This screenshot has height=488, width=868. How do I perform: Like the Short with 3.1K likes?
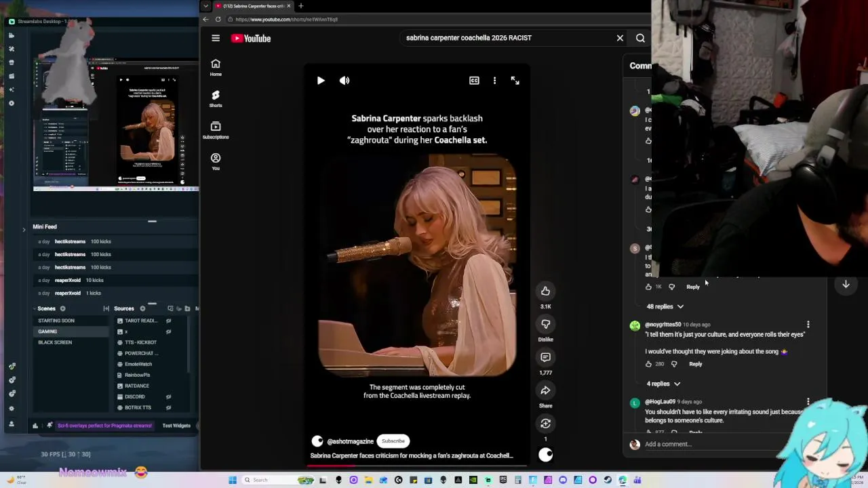click(x=545, y=291)
